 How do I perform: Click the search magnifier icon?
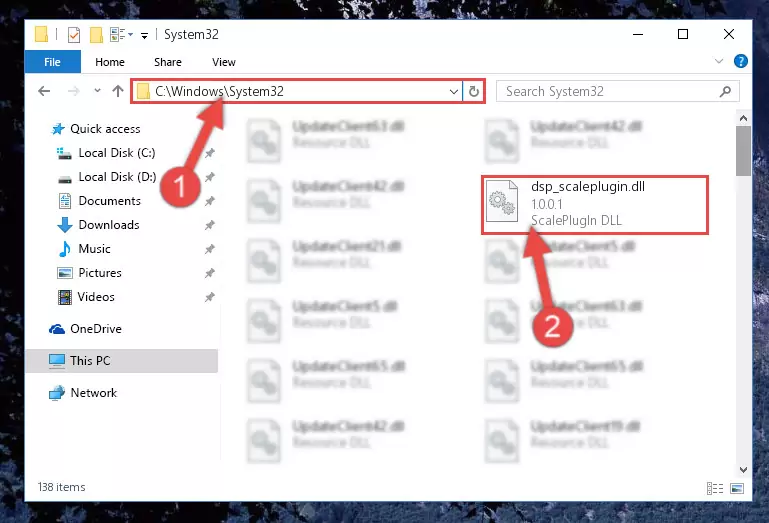725,91
